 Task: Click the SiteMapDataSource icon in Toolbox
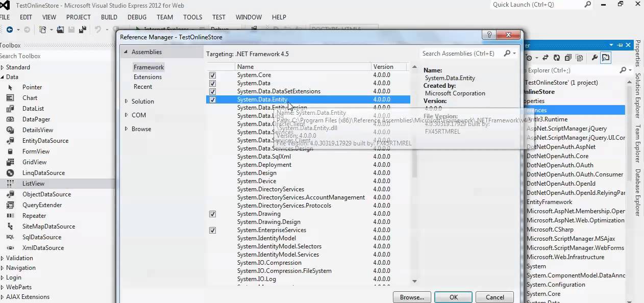tap(10, 226)
